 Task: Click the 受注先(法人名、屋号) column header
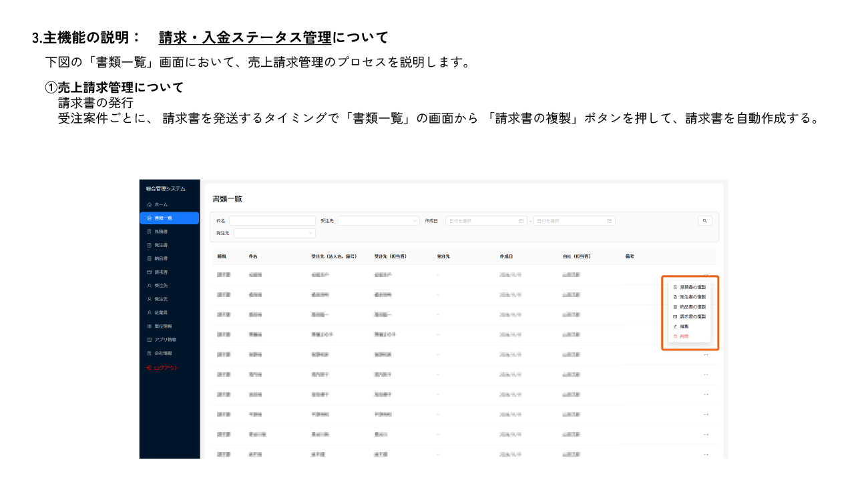click(334, 256)
